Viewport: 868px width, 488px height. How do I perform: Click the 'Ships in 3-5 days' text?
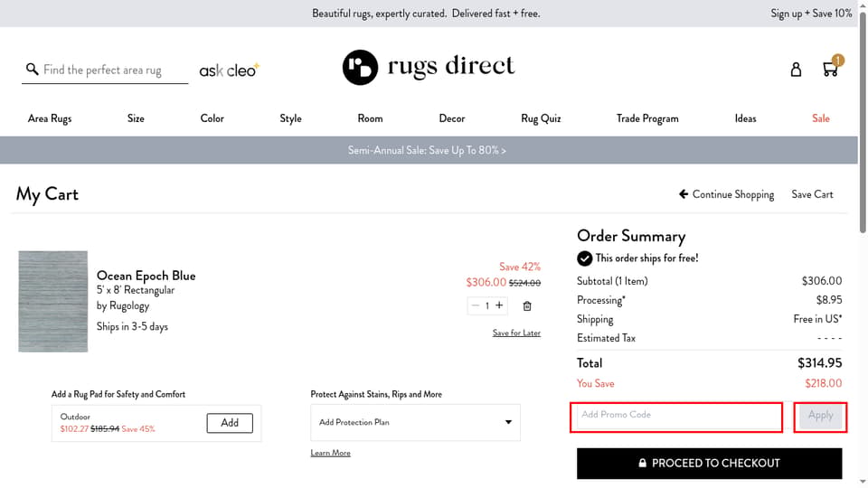tap(132, 326)
